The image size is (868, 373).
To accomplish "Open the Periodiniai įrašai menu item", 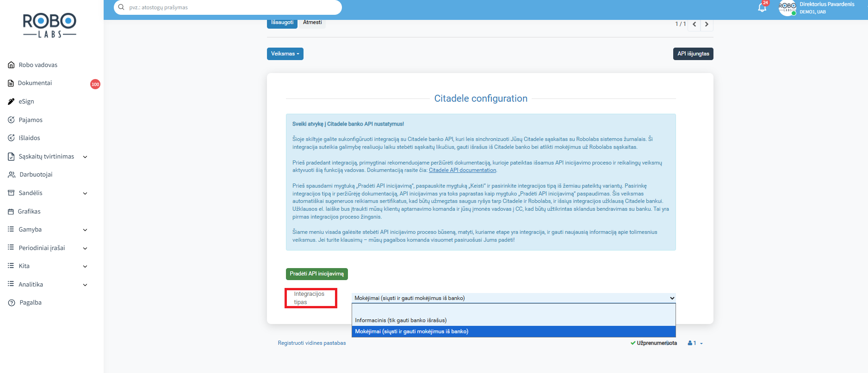I will coord(42,248).
